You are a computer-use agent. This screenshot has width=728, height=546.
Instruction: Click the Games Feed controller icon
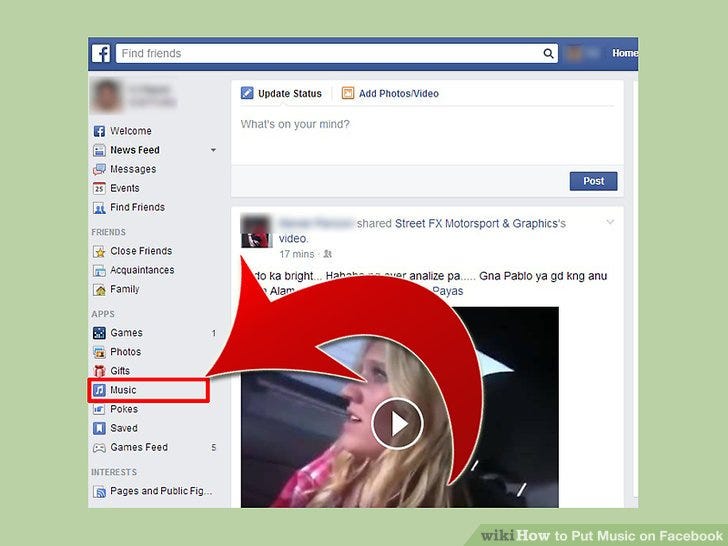tap(99, 448)
